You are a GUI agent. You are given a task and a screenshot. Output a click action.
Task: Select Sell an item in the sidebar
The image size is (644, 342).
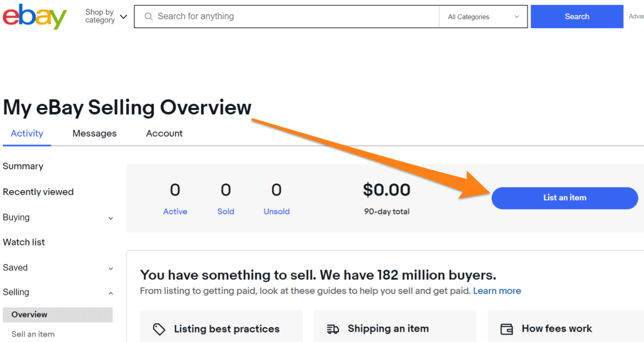pos(33,334)
